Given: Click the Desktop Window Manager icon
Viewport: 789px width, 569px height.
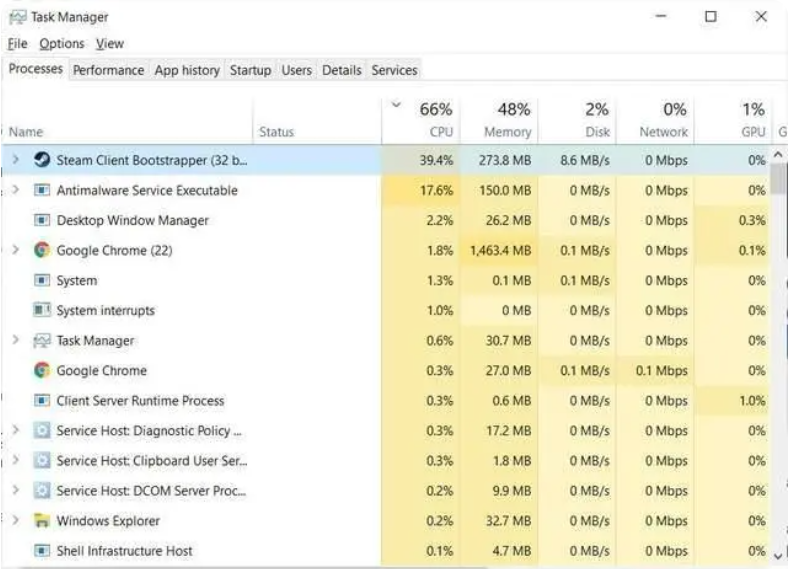Looking at the screenshot, I should coord(42,220).
